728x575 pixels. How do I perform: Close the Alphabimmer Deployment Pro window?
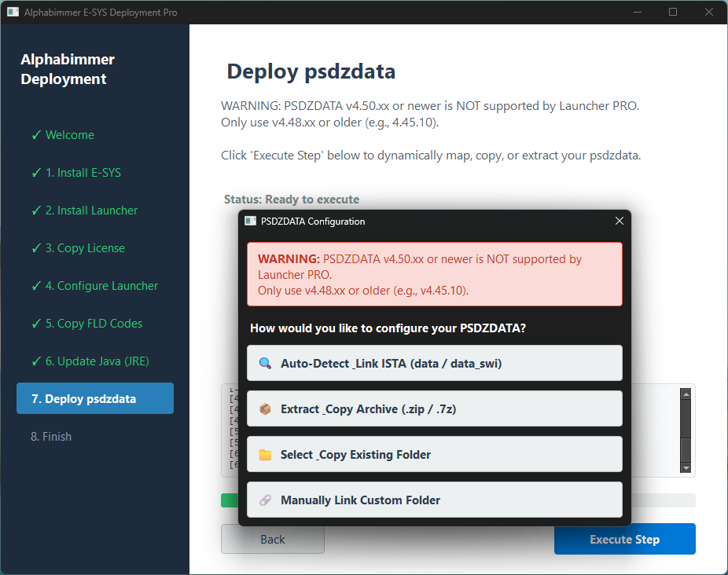click(x=708, y=12)
